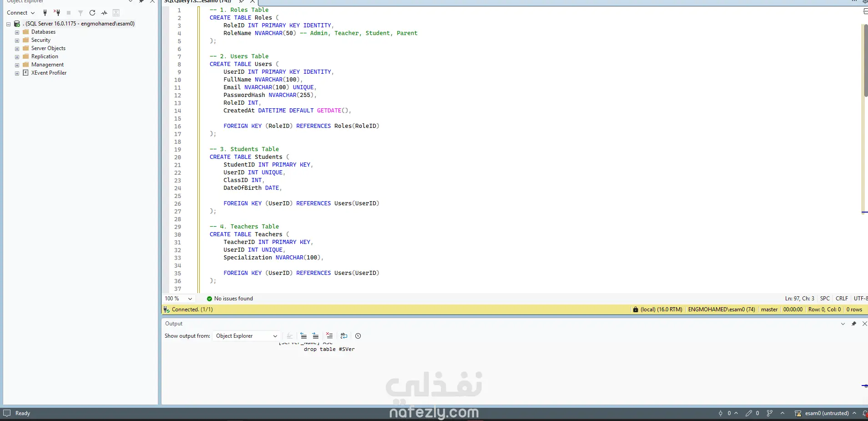
Task: Click the faded tree view icon in Object Explorer toolbar
Action: 116,13
